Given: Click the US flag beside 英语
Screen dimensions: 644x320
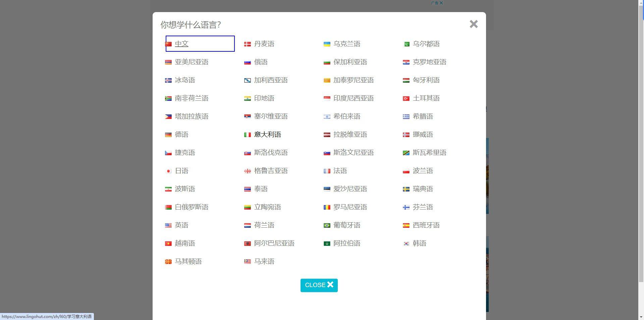Looking at the screenshot, I should [168, 226].
